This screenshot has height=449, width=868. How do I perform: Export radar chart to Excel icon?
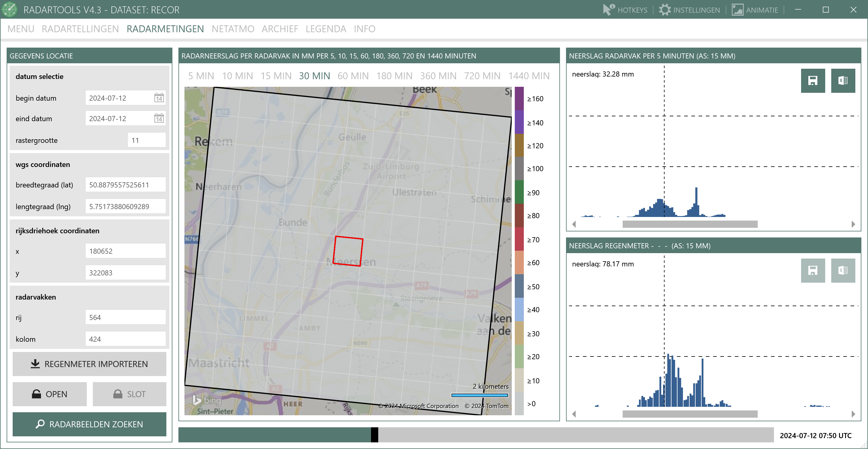point(843,80)
